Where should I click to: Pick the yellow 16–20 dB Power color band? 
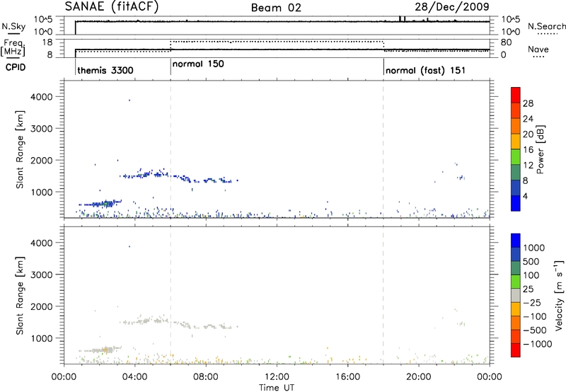516,141
